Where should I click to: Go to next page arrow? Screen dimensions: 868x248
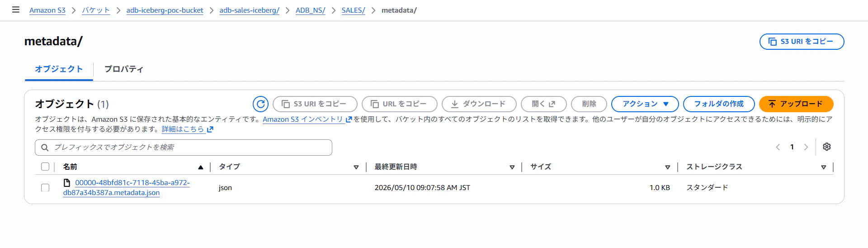806,147
